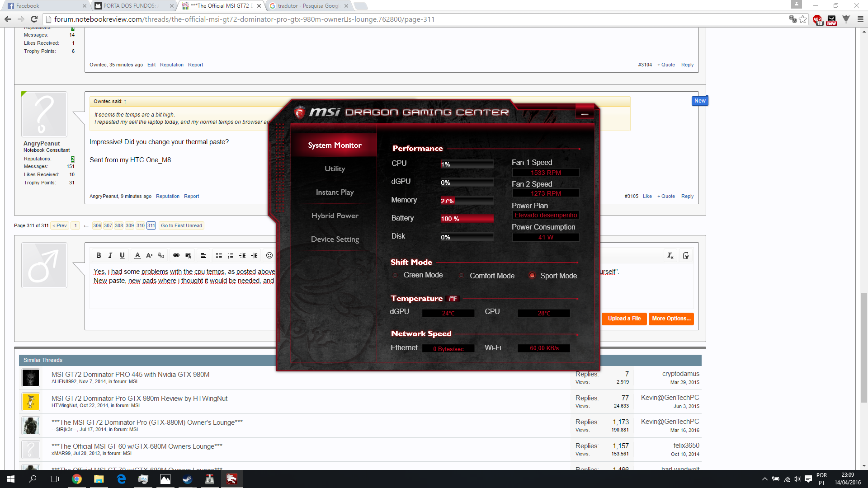
Task: Insert an ordered numbered list
Action: 231,256
